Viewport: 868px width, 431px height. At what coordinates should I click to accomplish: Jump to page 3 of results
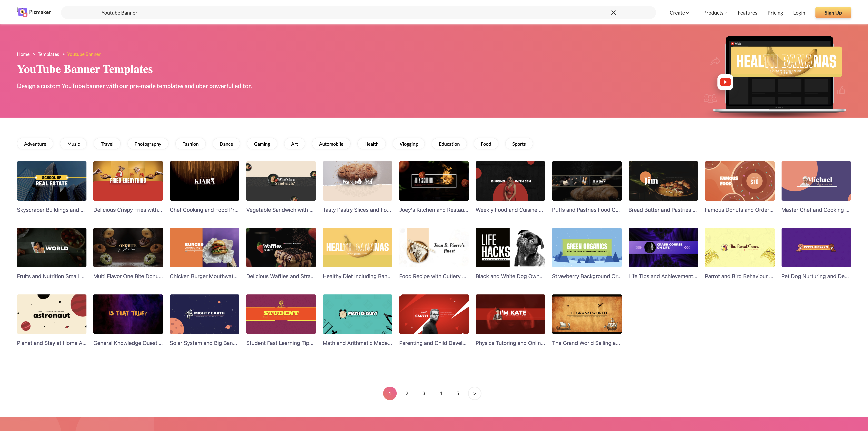(x=423, y=393)
